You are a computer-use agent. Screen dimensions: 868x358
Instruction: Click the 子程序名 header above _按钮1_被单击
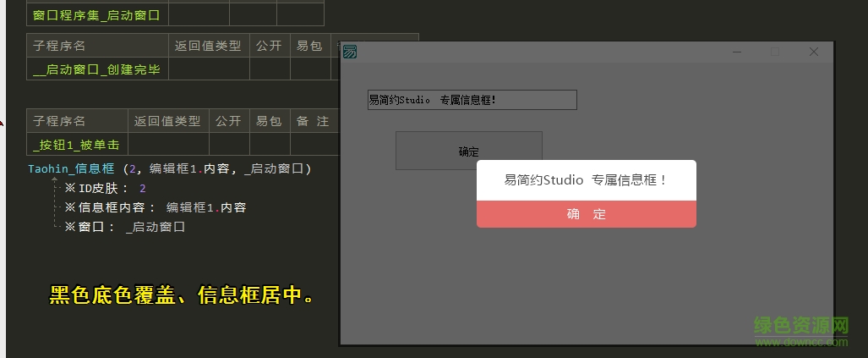[x=77, y=121]
